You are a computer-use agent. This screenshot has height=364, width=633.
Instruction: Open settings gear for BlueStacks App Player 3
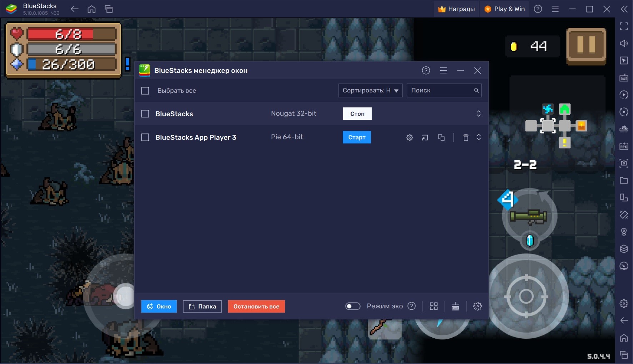click(410, 138)
